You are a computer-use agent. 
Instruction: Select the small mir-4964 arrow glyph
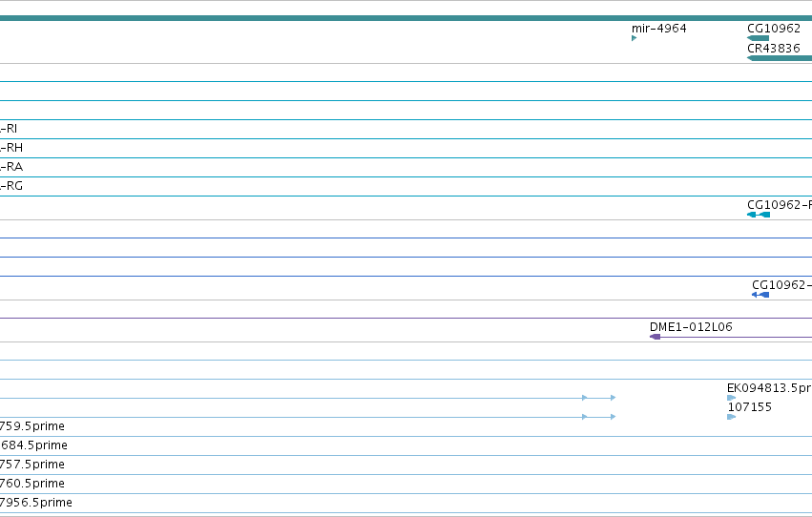pyautogui.click(x=634, y=38)
